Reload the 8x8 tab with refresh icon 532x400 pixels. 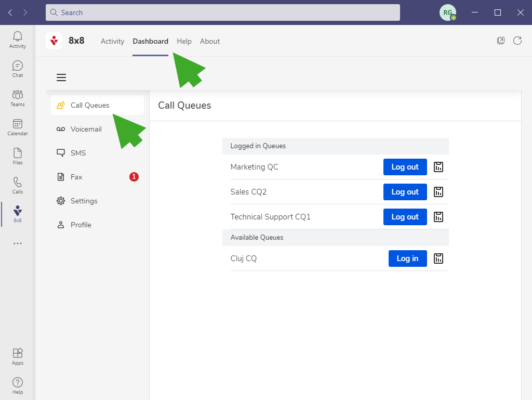pyautogui.click(x=517, y=41)
